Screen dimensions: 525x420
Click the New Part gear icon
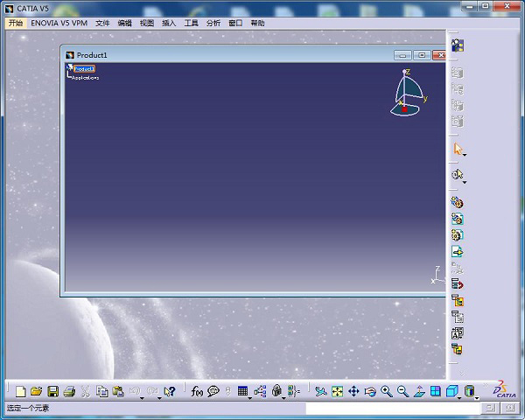click(x=457, y=235)
